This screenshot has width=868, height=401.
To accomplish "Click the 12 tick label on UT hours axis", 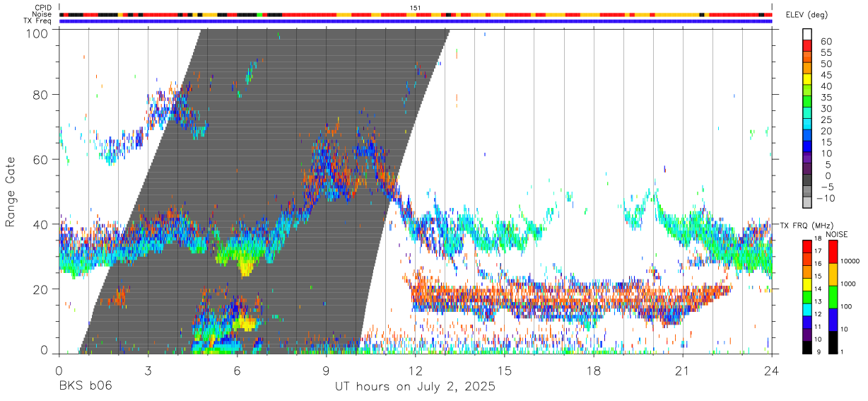I will 416,370.
